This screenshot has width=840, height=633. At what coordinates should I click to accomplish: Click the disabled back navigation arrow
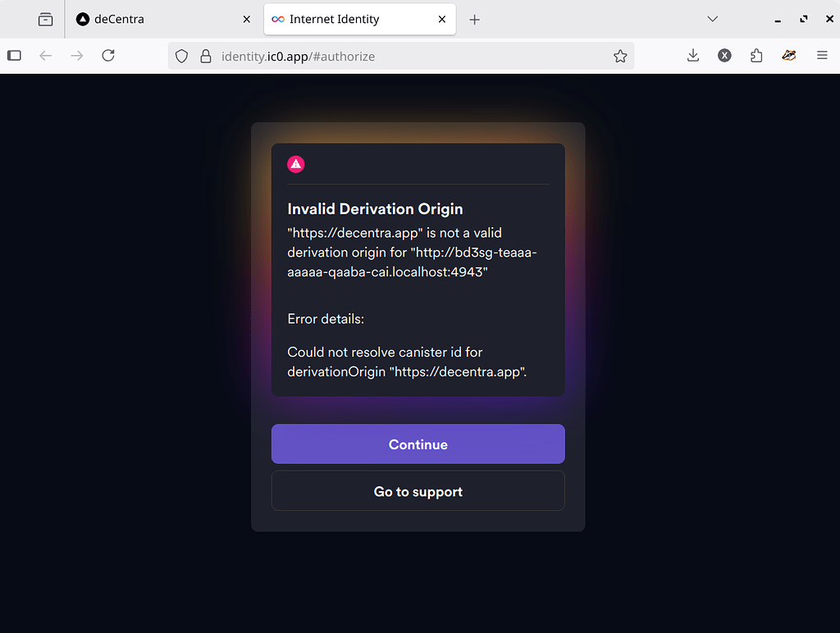[46, 56]
